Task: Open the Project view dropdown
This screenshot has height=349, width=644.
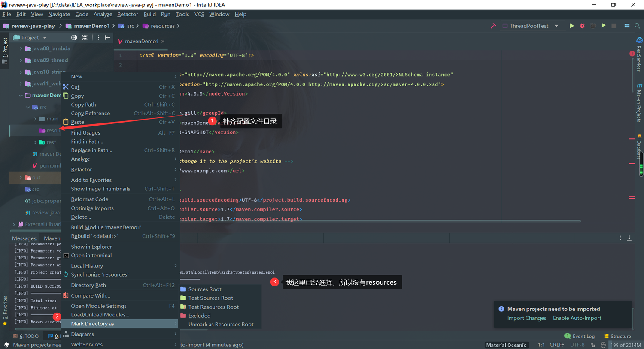Action: tap(30, 37)
